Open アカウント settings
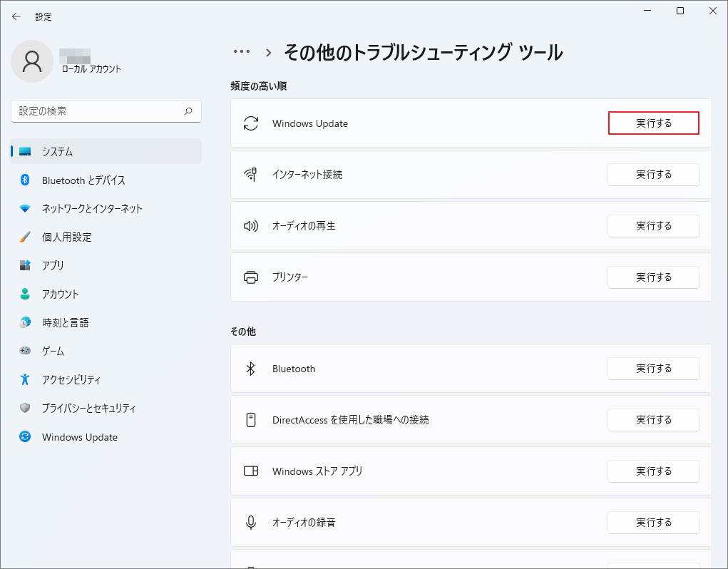The image size is (728, 569). [x=66, y=294]
